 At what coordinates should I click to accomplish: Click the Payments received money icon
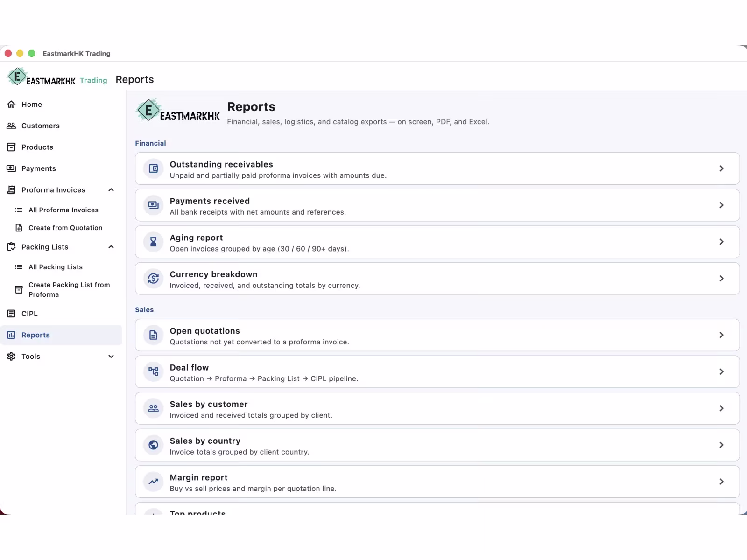pyautogui.click(x=153, y=205)
